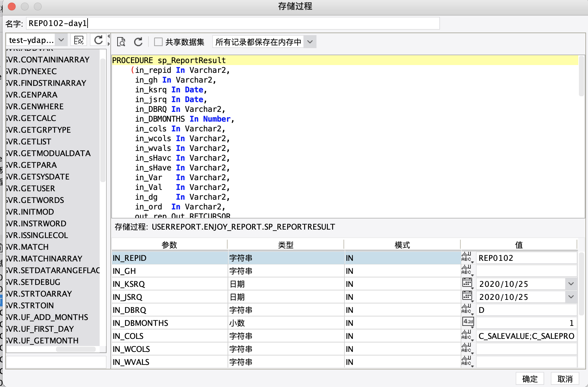Enable the 共享数据集 checkbox
This screenshot has height=387, width=588.
(159, 42)
